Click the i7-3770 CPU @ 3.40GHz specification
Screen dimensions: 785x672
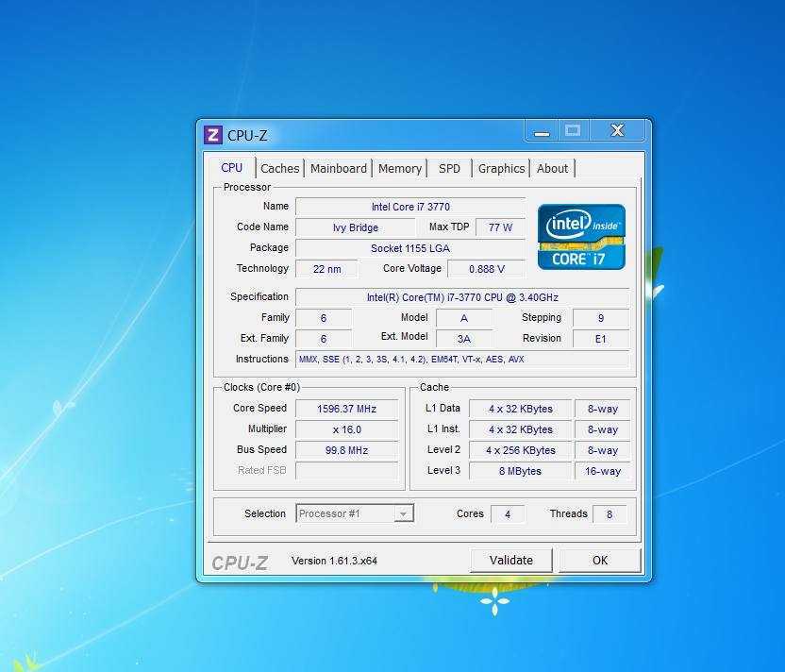tap(462, 297)
